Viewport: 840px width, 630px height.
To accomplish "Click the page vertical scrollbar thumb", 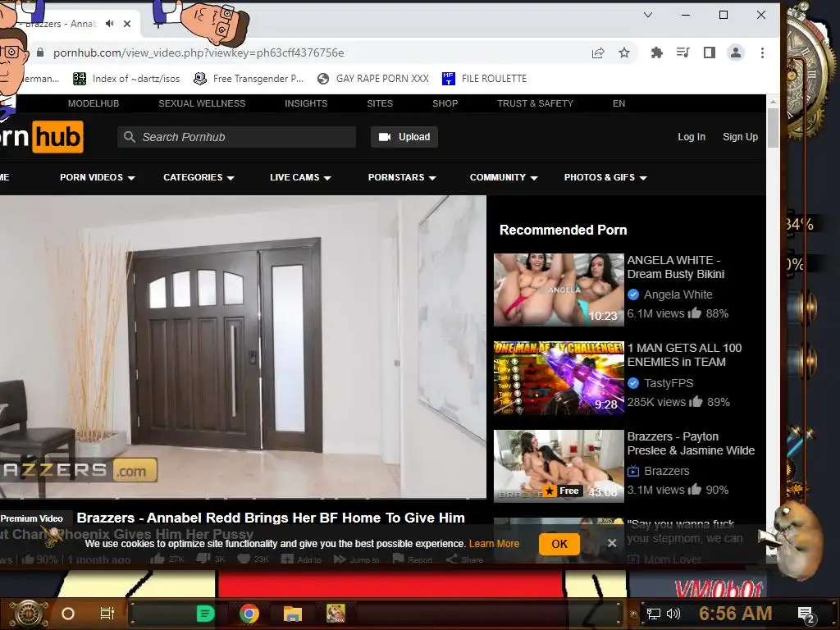I will tap(773, 127).
